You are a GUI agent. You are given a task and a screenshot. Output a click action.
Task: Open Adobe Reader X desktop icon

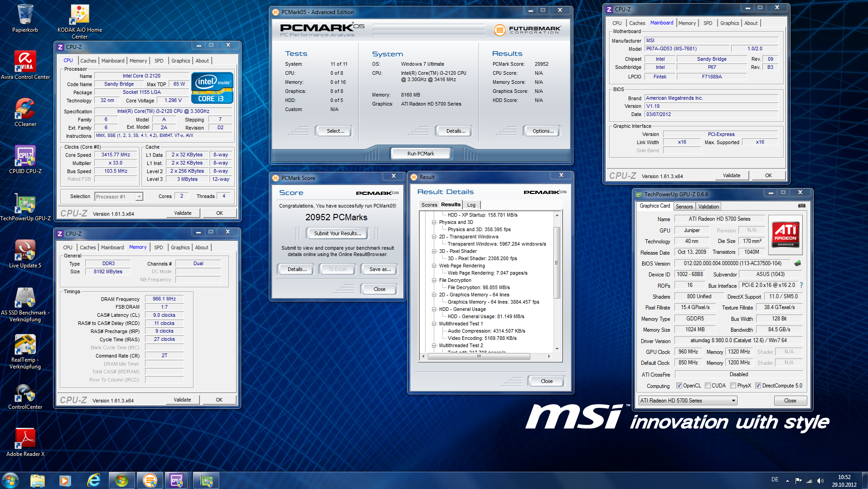coord(25,442)
